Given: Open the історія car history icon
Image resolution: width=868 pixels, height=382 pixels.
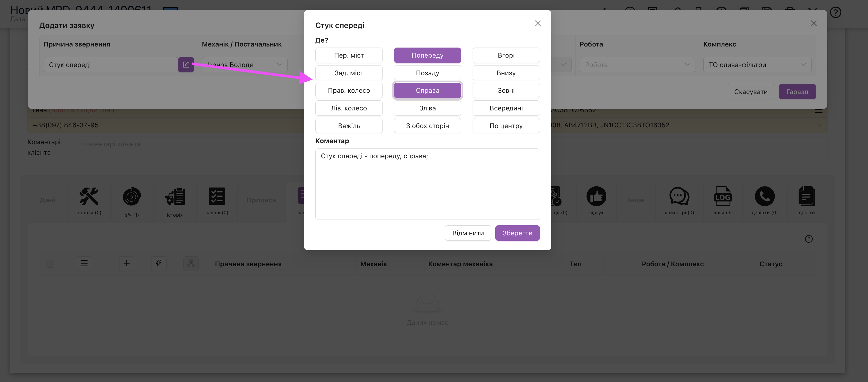Looking at the screenshot, I should (174, 196).
